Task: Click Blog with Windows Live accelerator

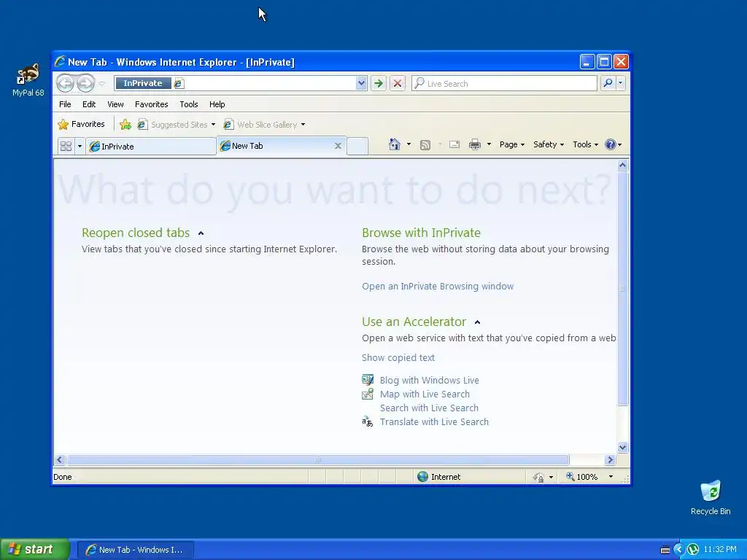Action: pos(429,380)
